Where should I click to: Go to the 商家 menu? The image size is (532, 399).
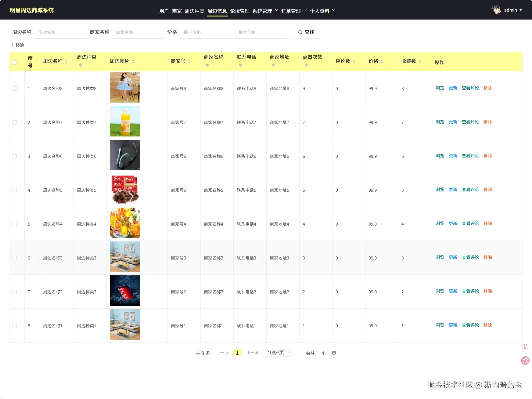tap(177, 11)
